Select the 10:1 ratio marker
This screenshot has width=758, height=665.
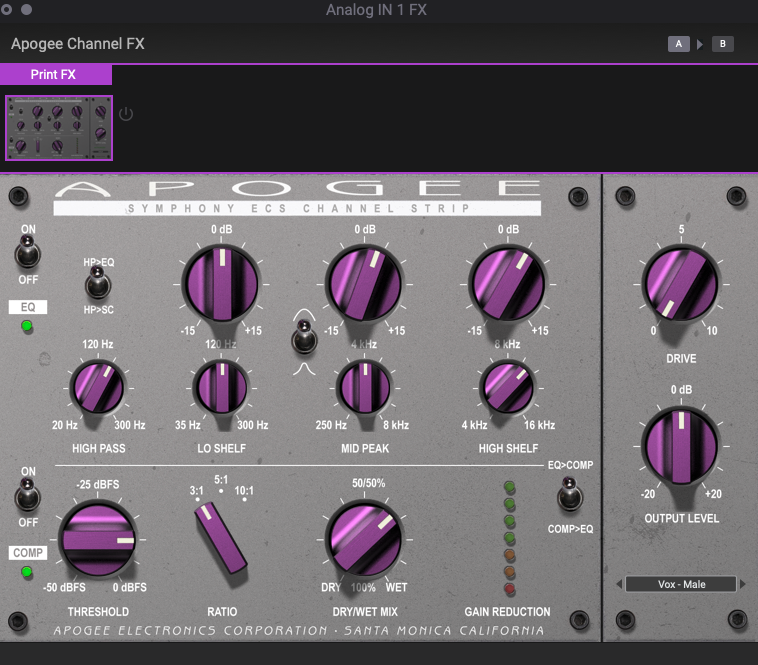(x=244, y=491)
